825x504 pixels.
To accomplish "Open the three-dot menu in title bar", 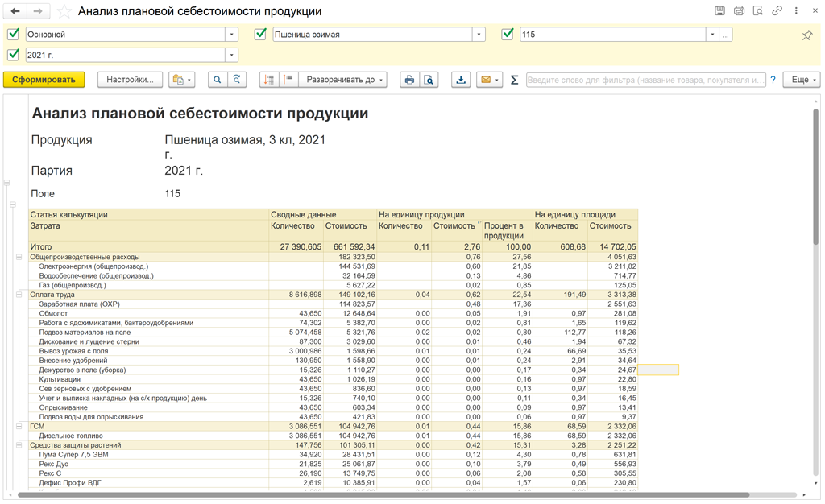I will pyautogui.click(x=797, y=11).
